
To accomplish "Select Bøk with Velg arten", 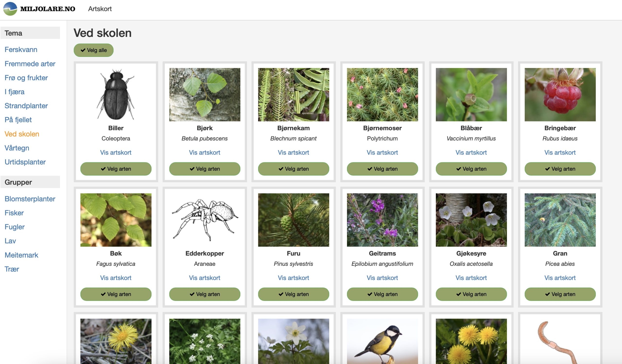I will pos(116,294).
